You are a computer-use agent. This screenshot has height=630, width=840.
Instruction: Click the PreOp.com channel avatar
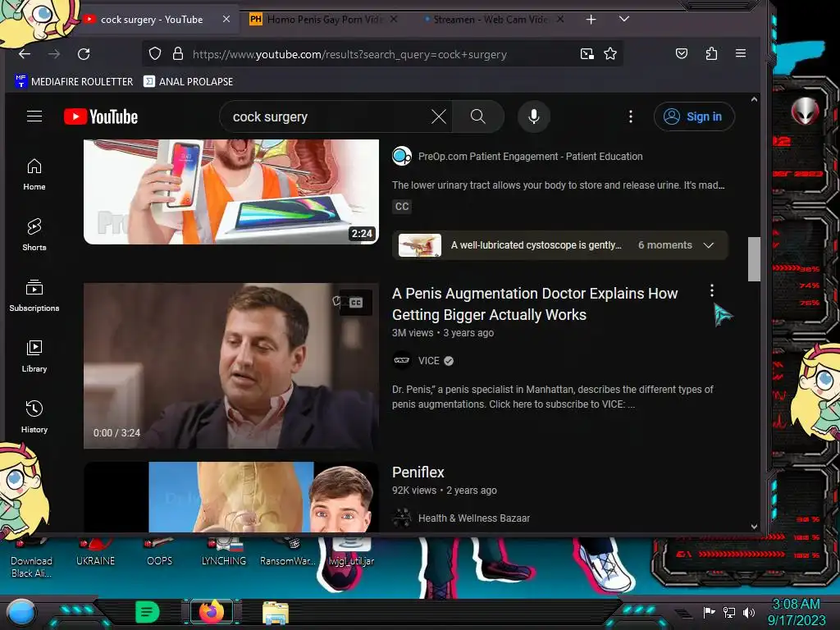click(x=402, y=156)
